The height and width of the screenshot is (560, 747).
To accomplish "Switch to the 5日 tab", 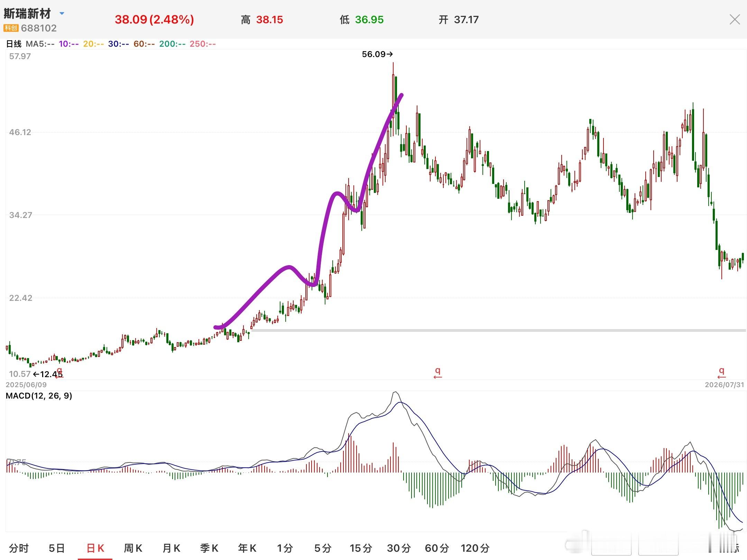I will [57, 548].
